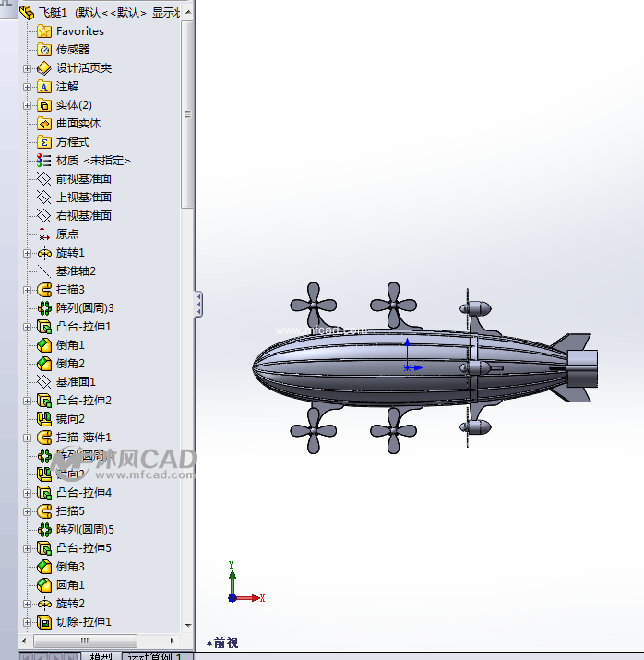Expand the 旋转2 feature
Screen dimensions: 644x660
(27, 604)
